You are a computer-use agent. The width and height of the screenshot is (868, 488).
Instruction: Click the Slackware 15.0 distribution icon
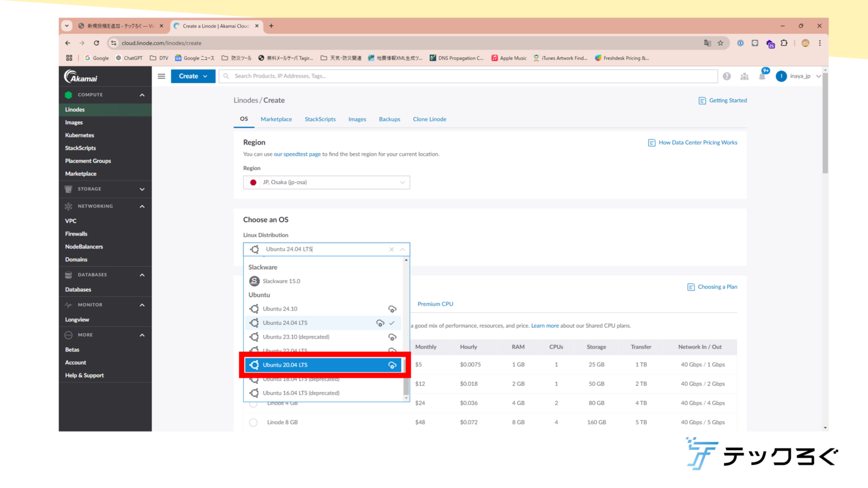pyautogui.click(x=254, y=281)
